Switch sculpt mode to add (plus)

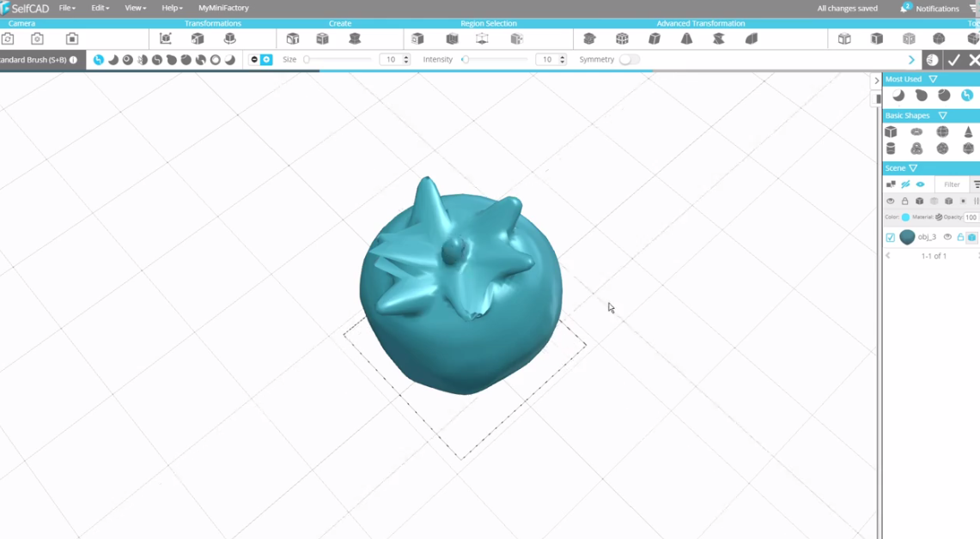[x=266, y=60]
